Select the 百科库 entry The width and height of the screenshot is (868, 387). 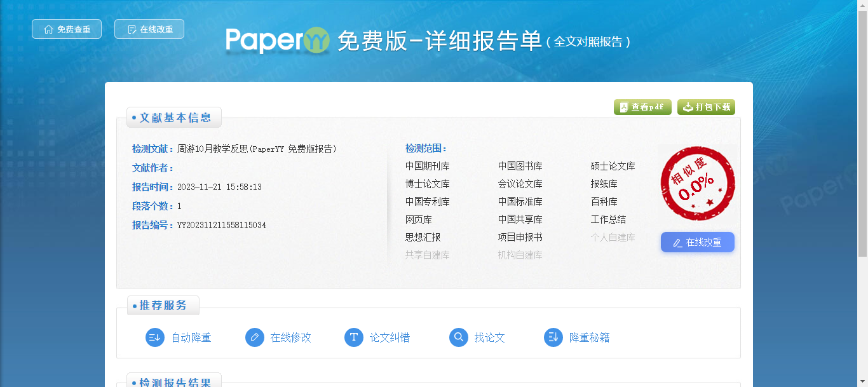click(604, 202)
